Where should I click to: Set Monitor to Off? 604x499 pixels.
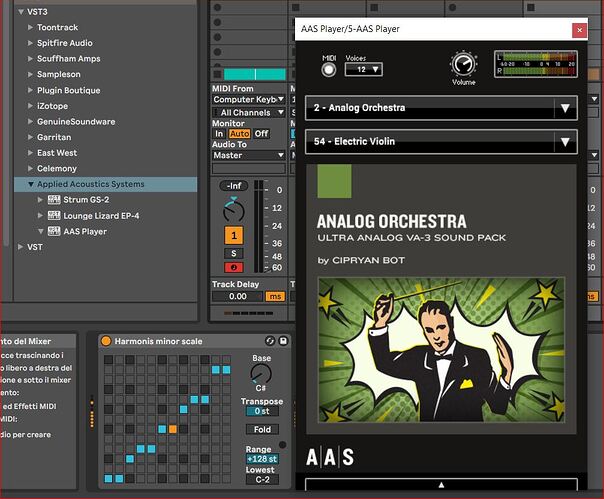point(262,133)
